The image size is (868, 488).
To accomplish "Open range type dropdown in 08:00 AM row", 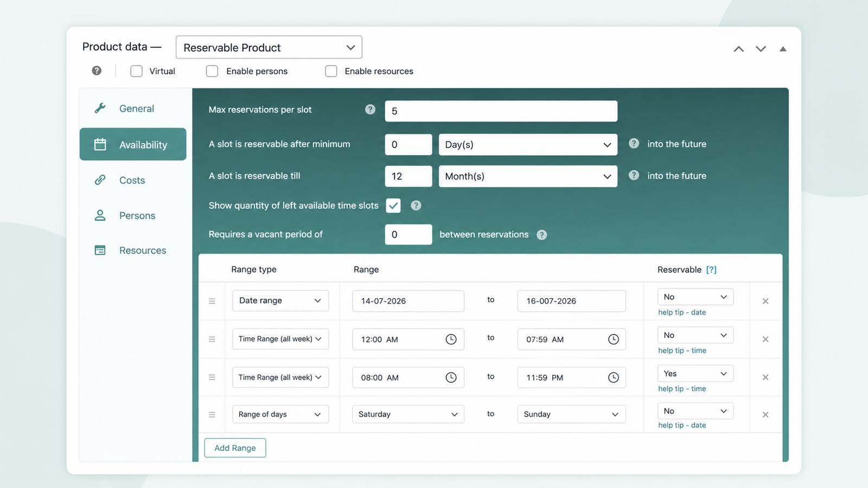I will 280,377.
